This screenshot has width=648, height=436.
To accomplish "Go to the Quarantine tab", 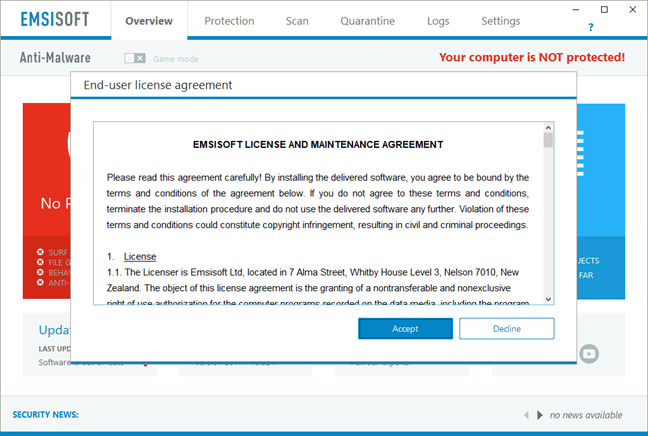I will point(367,21).
